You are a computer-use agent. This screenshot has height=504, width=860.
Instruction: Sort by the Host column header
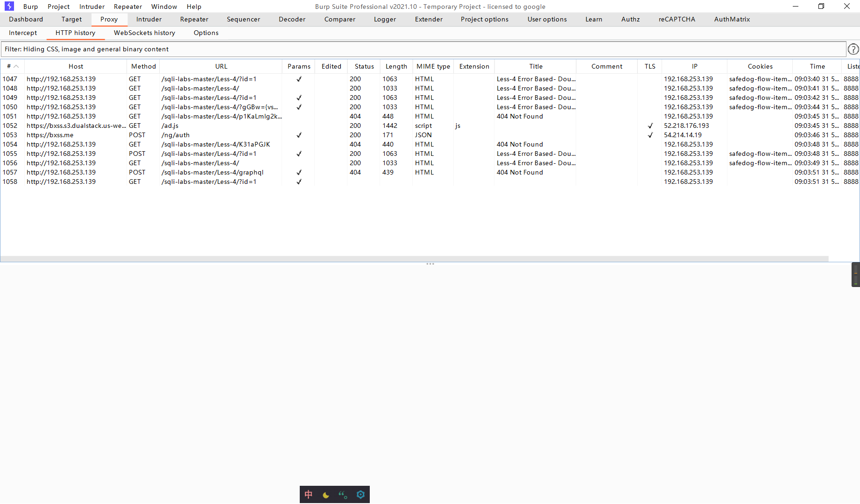click(x=76, y=66)
